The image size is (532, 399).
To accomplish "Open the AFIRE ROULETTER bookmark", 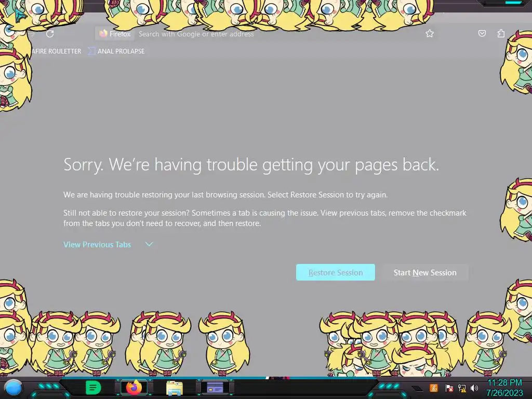I will click(x=56, y=51).
